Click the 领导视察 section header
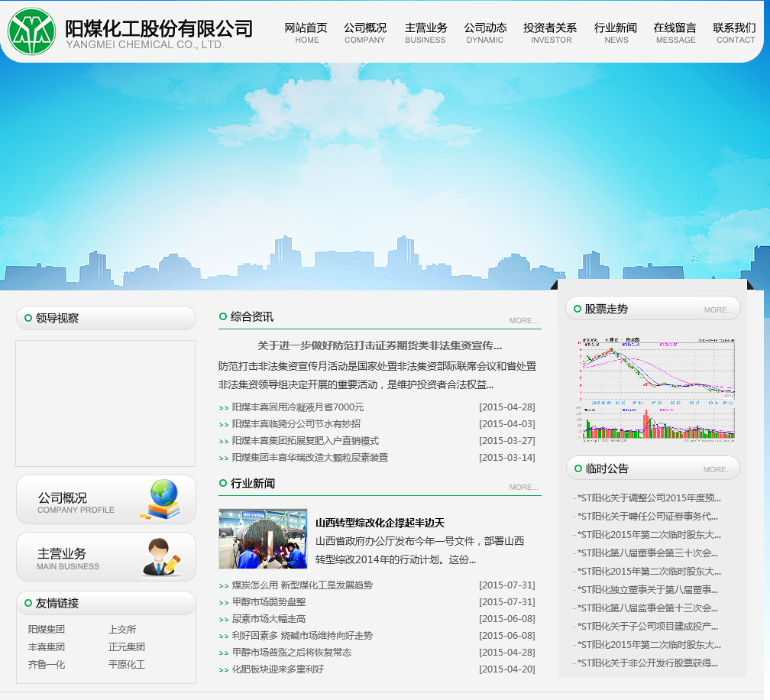Screen dimensions: 770x700 pos(106,319)
